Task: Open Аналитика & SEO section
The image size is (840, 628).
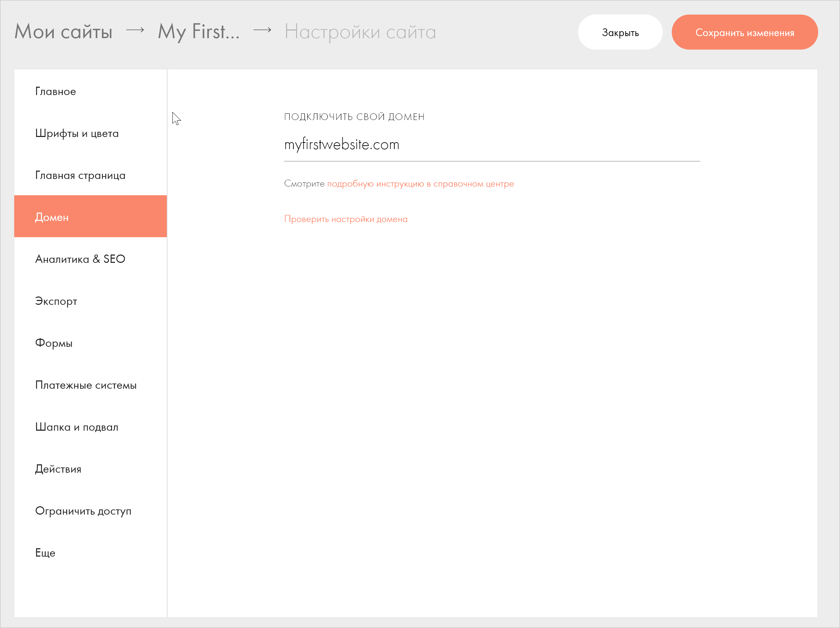Action: coord(80,259)
